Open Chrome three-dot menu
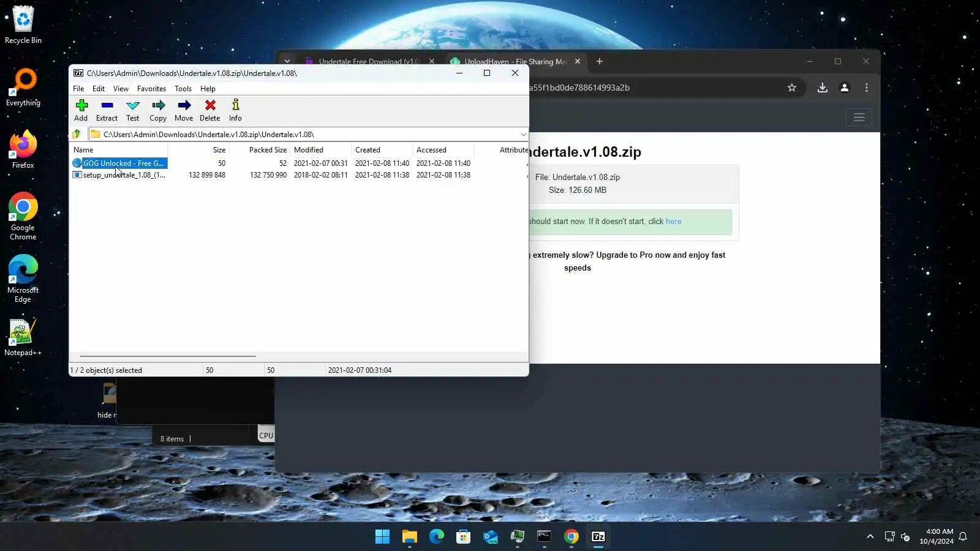Image resolution: width=980 pixels, height=551 pixels. point(867,88)
